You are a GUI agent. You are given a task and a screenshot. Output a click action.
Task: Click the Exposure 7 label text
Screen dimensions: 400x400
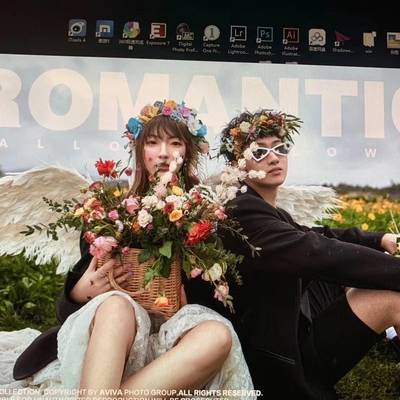(158, 43)
